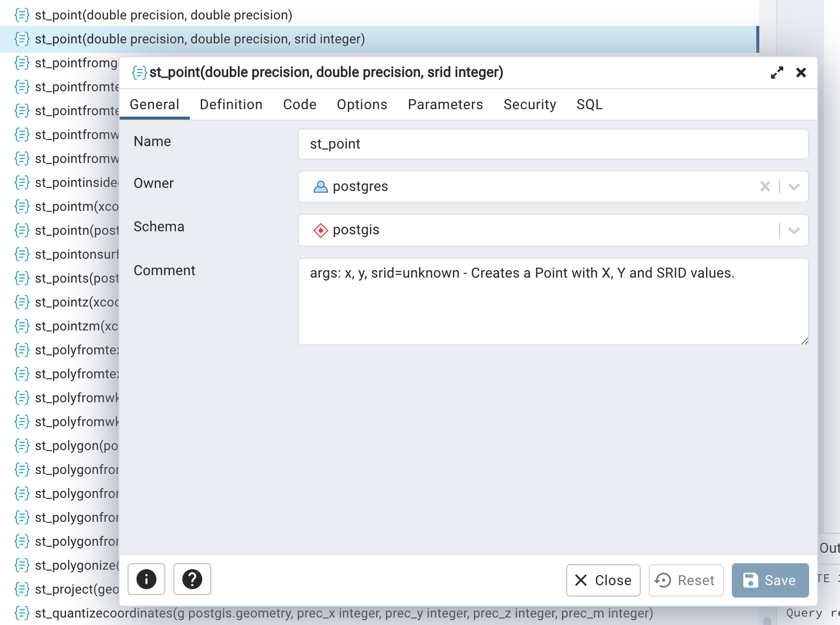Maximize the dialog with the expand arrows icon
The height and width of the screenshot is (625, 840).
pos(777,73)
